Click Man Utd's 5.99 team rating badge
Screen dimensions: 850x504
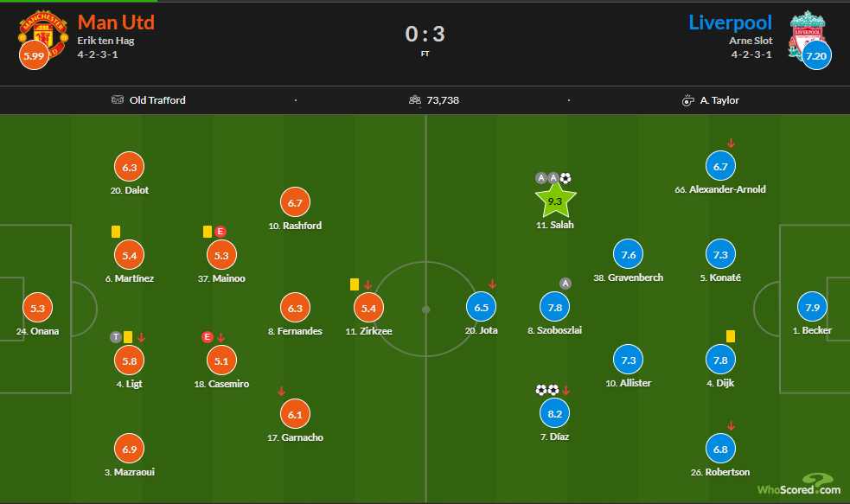point(34,56)
